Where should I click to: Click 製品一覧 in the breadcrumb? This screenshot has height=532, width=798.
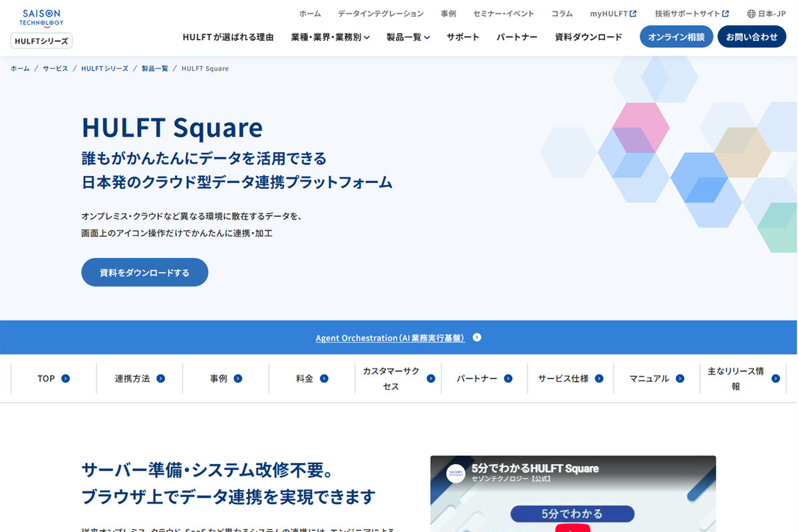point(154,68)
